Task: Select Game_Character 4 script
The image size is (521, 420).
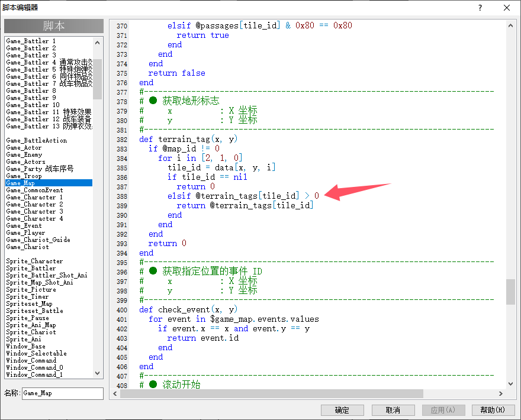Action: coord(34,218)
